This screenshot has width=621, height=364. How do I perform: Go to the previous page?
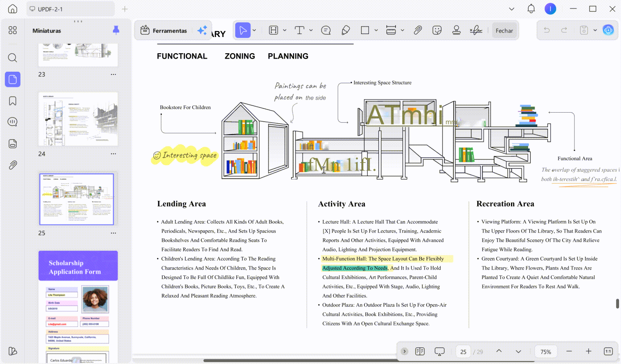coord(499,351)
